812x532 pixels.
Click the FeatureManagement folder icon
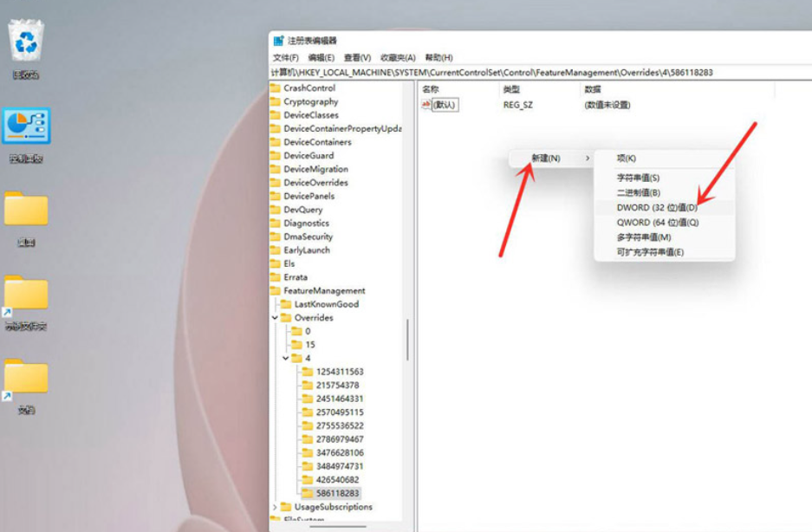click(276, 291)
